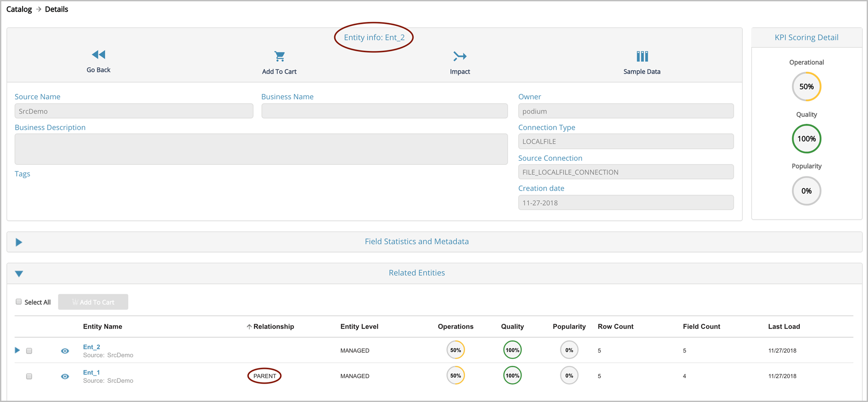Click the Add To Cart shopping cart icon
Viewport: 868px width, 402px height.
pyautogui.click(x=279, y=56)
